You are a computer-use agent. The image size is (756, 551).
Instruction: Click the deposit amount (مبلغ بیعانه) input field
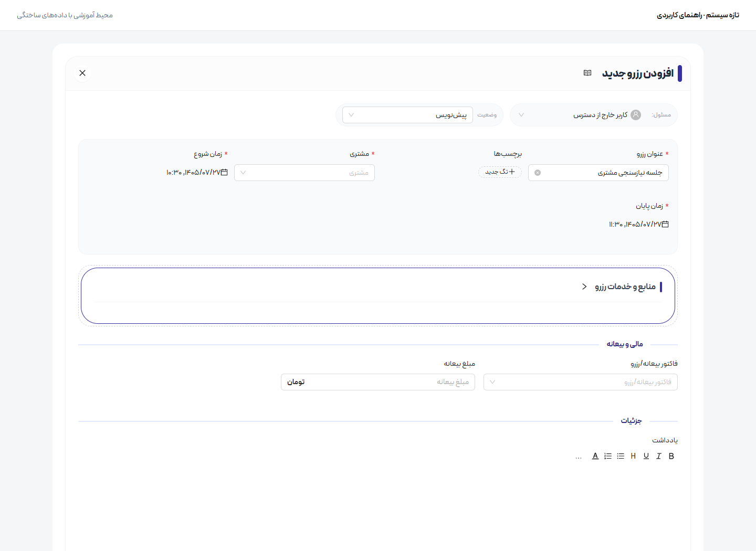click(378, 382)
